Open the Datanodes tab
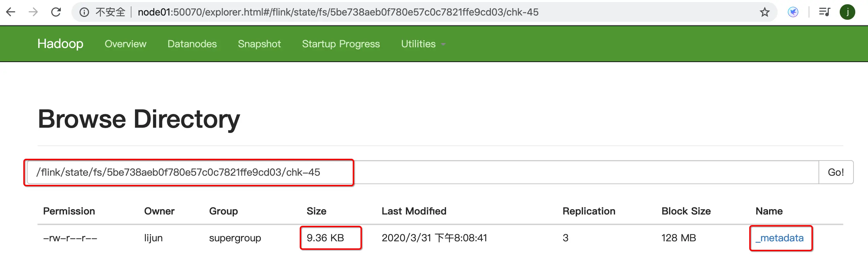Viewport: 868px width, 266px height. click(192, 44)
